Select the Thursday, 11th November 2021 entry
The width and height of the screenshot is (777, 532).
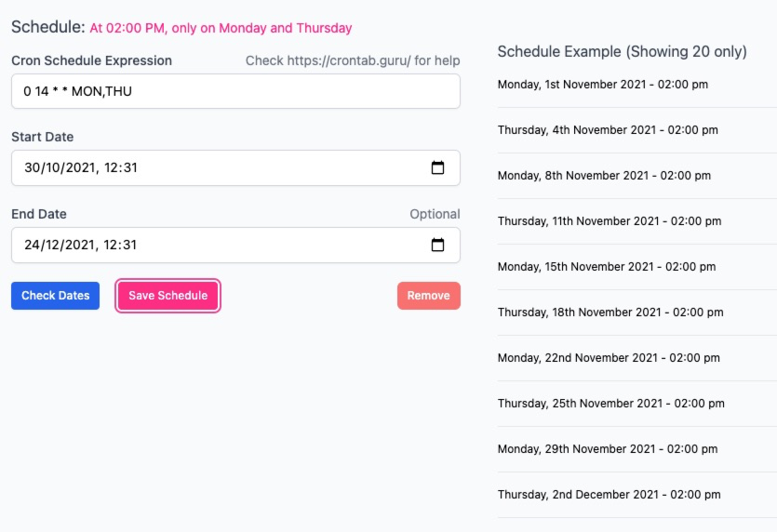[610, 221]
